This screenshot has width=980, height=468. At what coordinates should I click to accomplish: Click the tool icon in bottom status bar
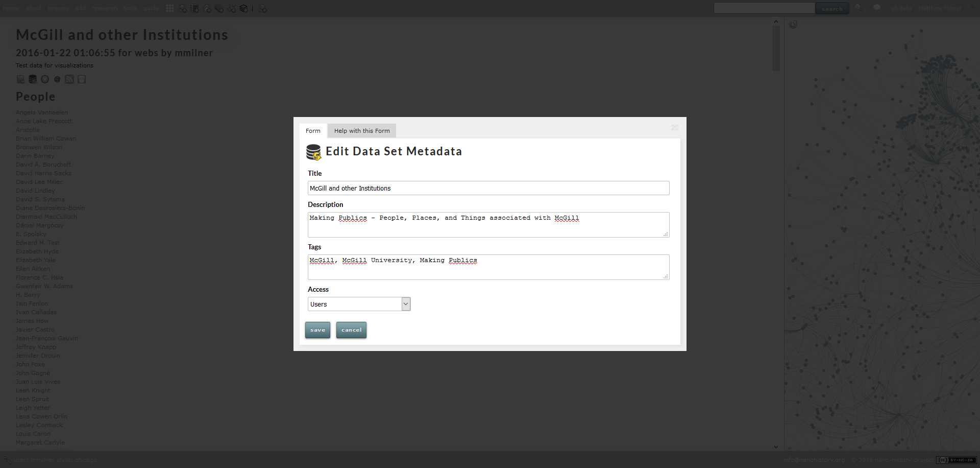(x=7, y=460)
